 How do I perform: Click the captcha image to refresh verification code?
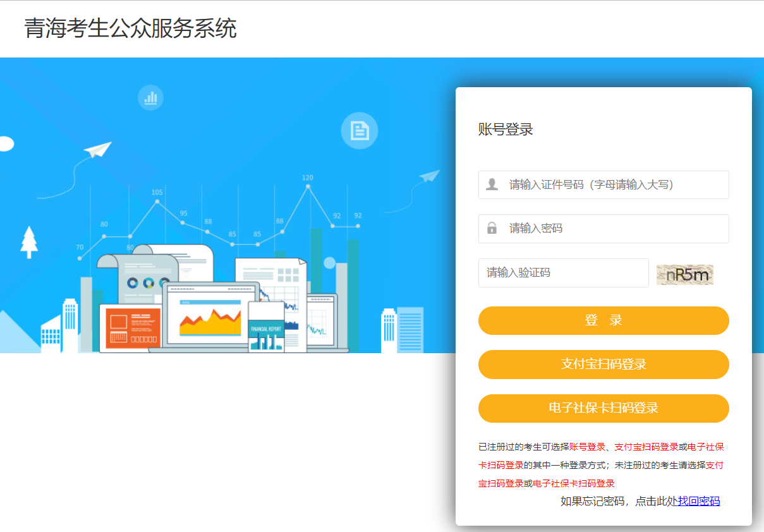(x=684, y=273)
